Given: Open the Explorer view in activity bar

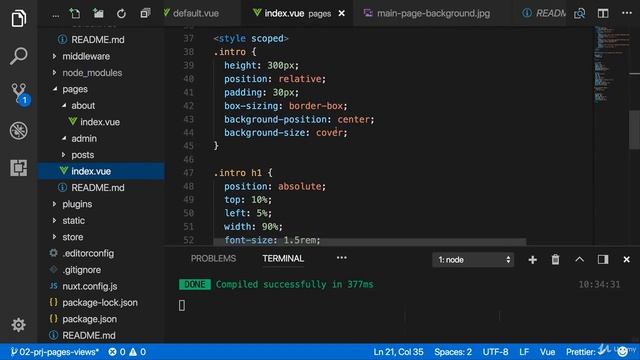Looking at the screenshot, I should [18, 18].
